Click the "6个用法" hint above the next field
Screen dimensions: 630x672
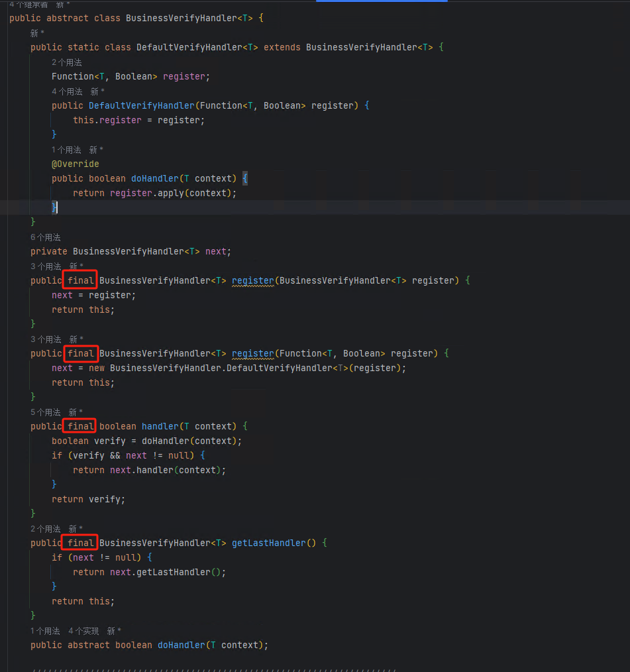(x=45, y=237)
